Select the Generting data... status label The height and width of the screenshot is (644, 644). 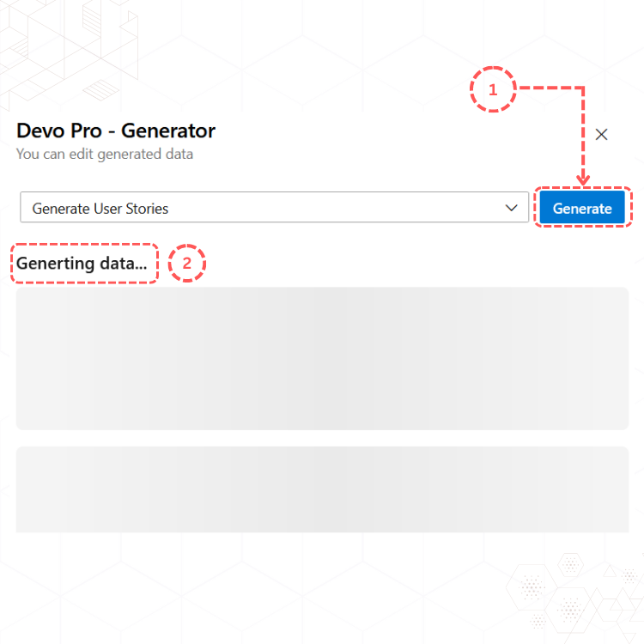[82, 264]
